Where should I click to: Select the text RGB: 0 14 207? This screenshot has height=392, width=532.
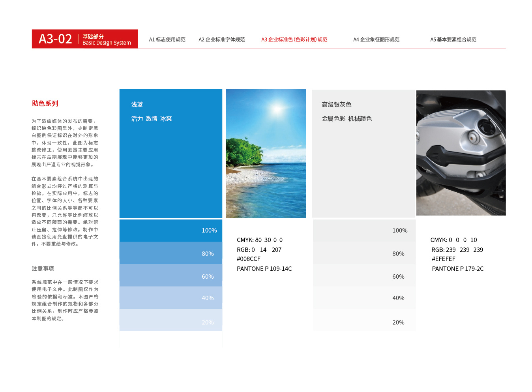tap(259, 250)
